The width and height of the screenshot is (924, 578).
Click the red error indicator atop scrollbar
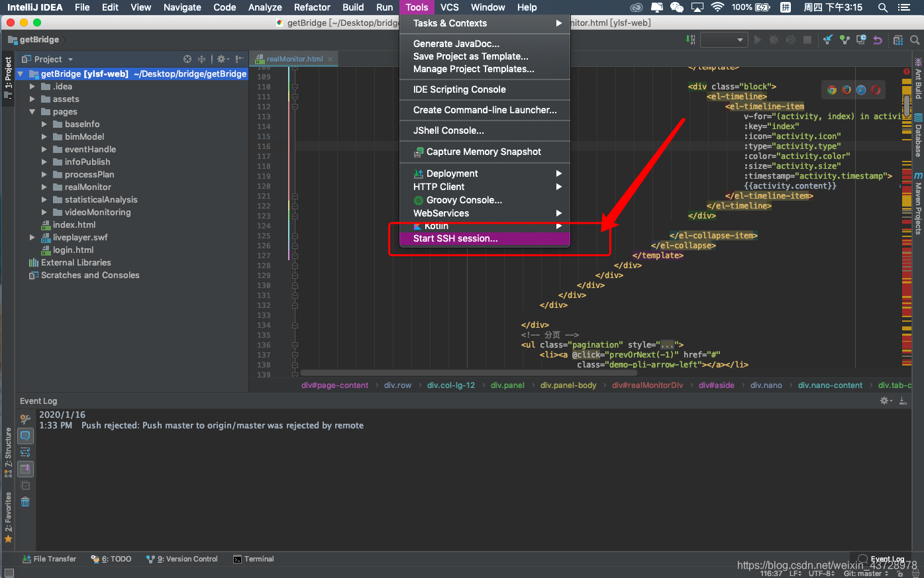click(906, 72)
